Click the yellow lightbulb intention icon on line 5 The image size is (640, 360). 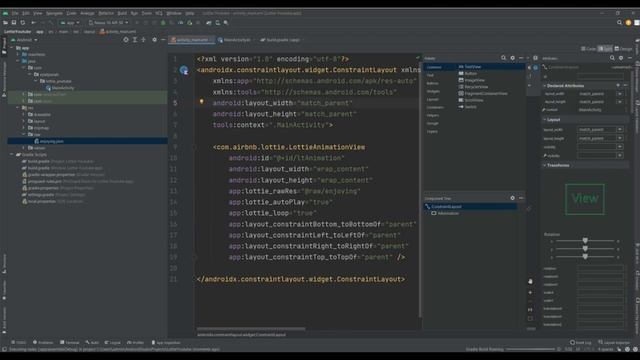202,102
